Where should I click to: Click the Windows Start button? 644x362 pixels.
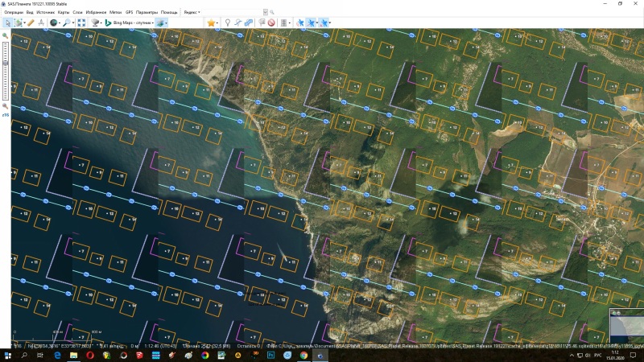pyautogui.click(x=7, y=354)
